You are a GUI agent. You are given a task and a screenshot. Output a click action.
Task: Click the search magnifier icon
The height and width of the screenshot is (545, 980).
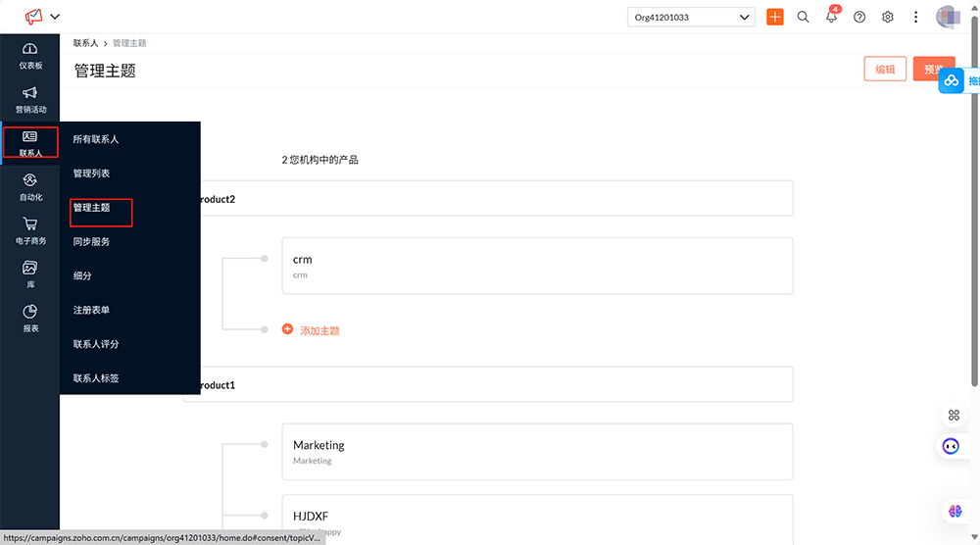click(x=803, y=18)
